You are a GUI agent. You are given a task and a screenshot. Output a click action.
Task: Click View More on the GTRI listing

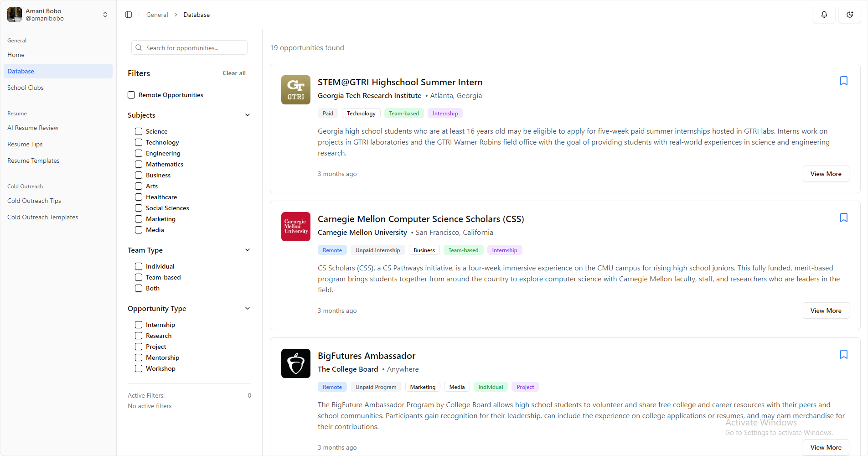[826, 174]
